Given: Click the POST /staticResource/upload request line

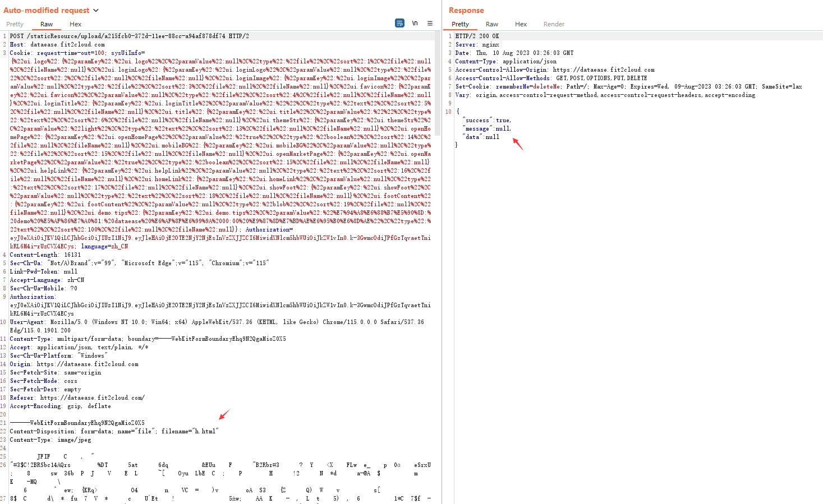Looking at the screenshot, I should coord(130,36).
